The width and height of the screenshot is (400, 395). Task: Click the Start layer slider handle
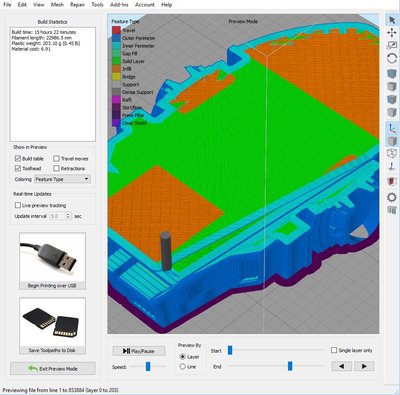coord(230,350)
